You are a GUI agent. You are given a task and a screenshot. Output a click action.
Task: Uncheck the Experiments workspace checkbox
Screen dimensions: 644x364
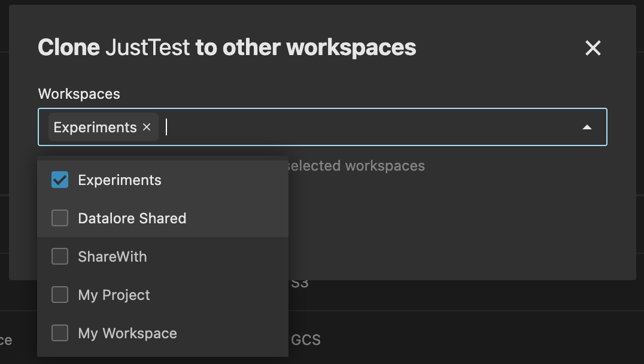[x=59, y=180]
